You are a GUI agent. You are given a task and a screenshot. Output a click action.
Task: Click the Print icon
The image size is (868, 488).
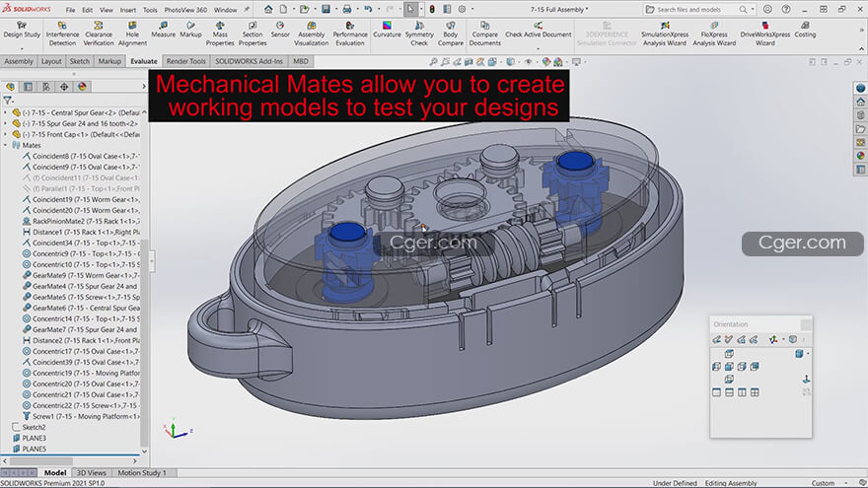(x=347, y=10)
